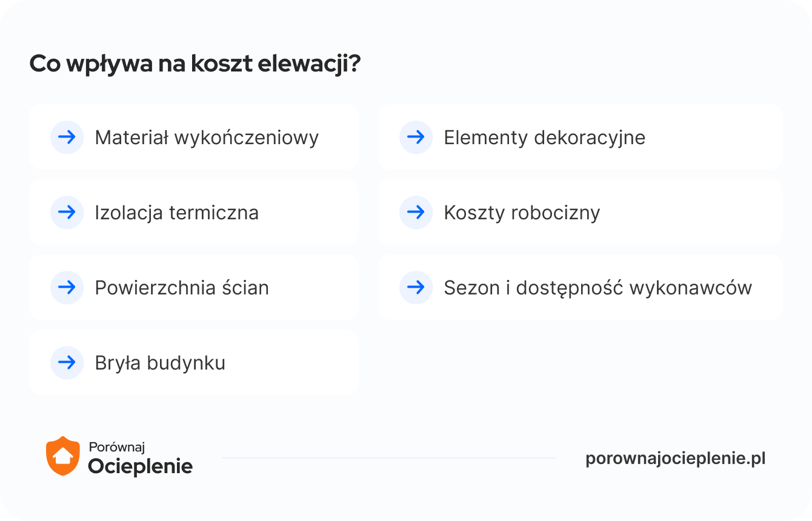812x521 pixels.
Task: Select the arrow icon by Koszty robocizny
Action: [x=416, y=213]
